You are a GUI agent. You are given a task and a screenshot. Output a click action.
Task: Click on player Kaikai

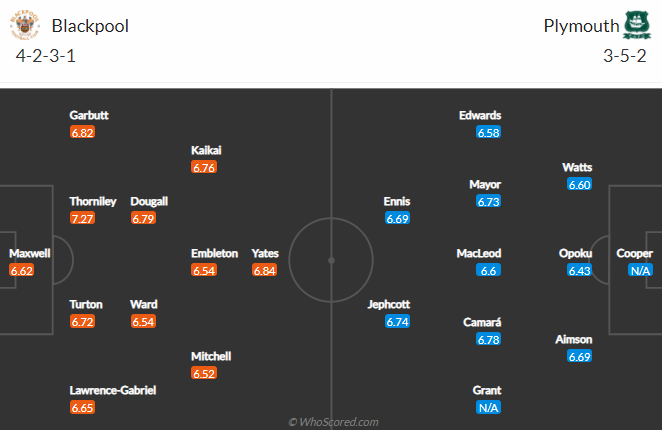pyautogui.click(x=206, y=150)
